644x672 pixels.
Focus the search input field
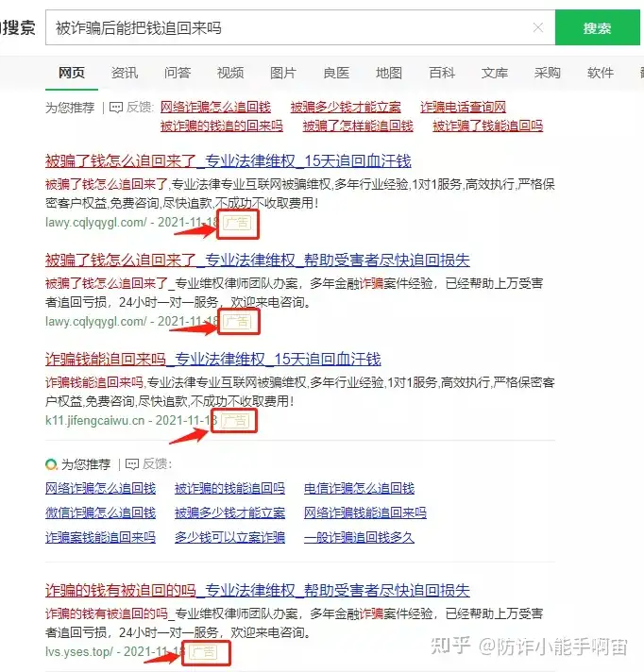click(300, 28)
